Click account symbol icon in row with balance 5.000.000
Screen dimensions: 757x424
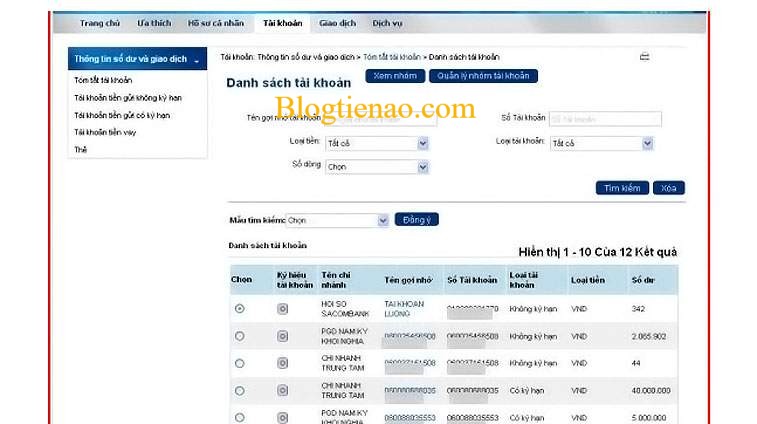[282, 417]
